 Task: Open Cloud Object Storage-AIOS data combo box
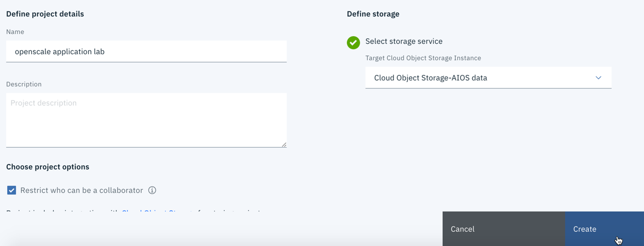(489, 78)
